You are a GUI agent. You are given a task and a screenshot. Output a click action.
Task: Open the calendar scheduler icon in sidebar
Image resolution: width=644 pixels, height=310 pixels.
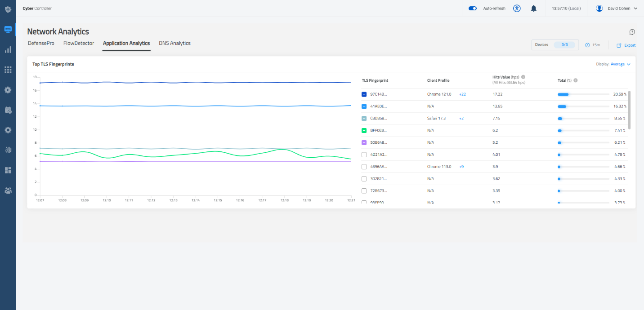8,110
